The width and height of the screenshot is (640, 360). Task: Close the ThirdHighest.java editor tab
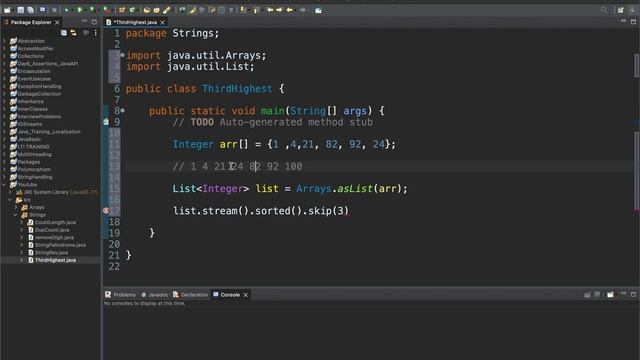pyautogui.click(x=162, y=22)
